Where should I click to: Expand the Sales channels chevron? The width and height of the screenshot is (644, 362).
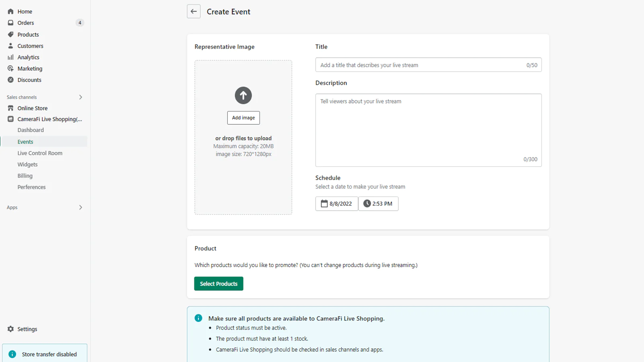(x=80, y=97)
